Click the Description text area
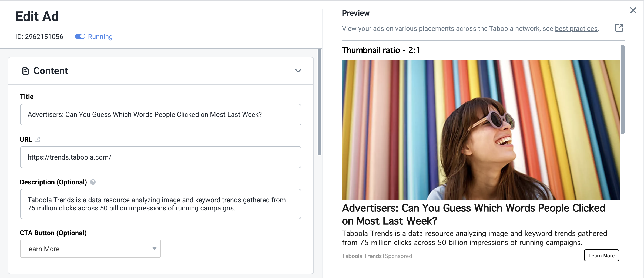The height and width of the screenshot is (278, 644). pos(161,204)
